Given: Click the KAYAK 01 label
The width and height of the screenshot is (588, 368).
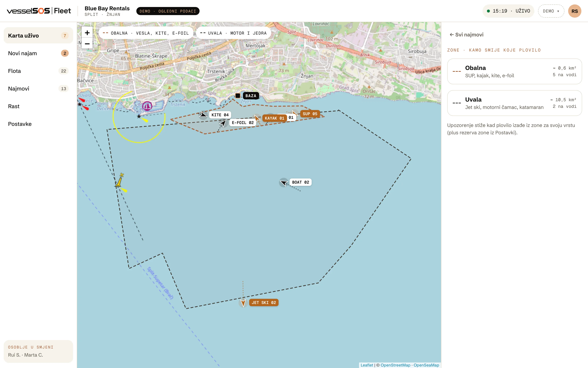Looking at the screenshot, I should tap(274, 118).
